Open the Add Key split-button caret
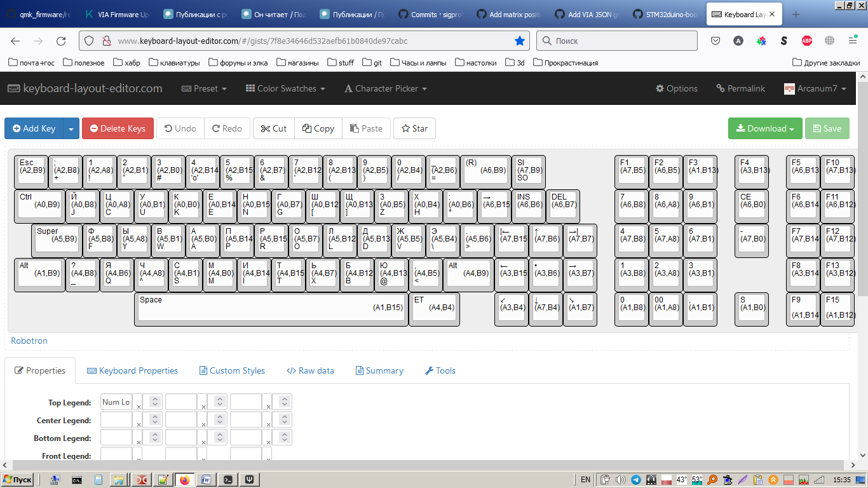Image resolution: width=868 pixels, height=488 pixels. coord(71,128)
